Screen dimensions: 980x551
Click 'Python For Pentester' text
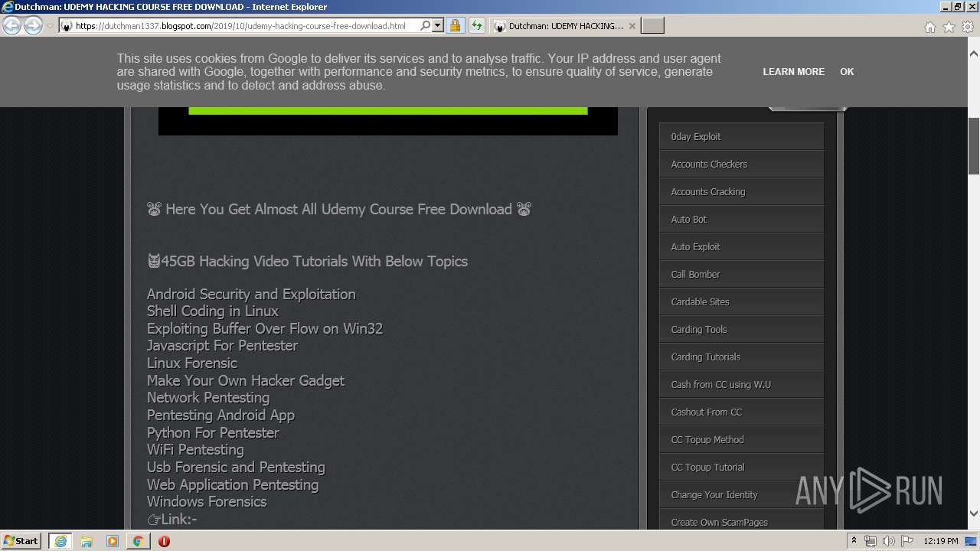pos(213,432)
